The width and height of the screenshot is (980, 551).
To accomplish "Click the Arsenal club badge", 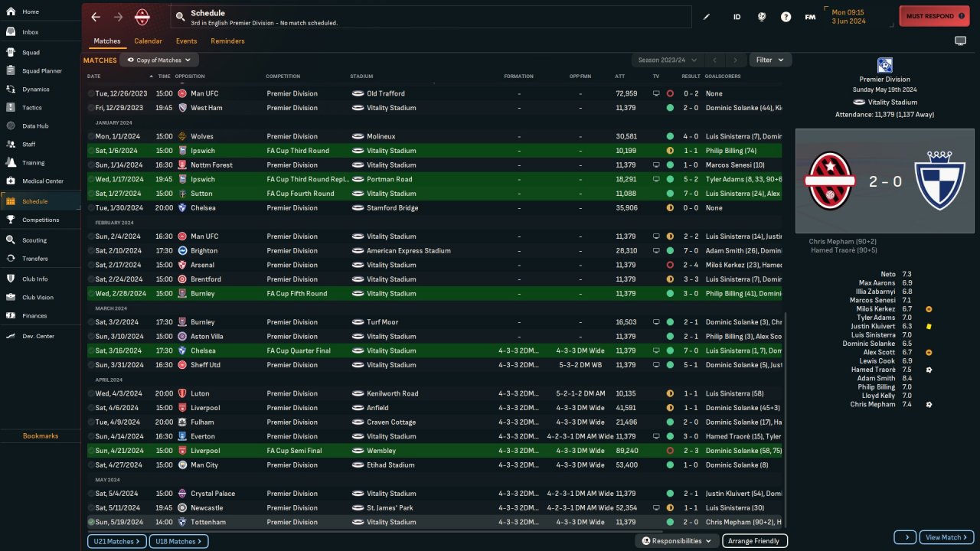I will pyautogui.click(x=182, y=265).
